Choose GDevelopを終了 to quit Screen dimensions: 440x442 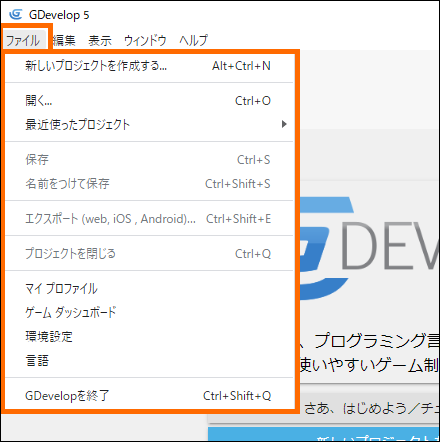point(149,396)
